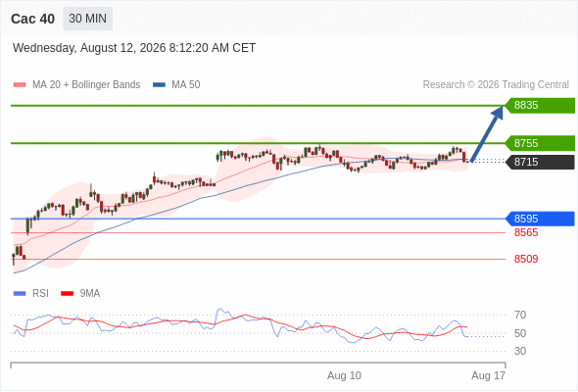Select the 8755 resistance price tag
Image resolution: width=578 pixels, height=392 pixels.
tap(540, 143)
